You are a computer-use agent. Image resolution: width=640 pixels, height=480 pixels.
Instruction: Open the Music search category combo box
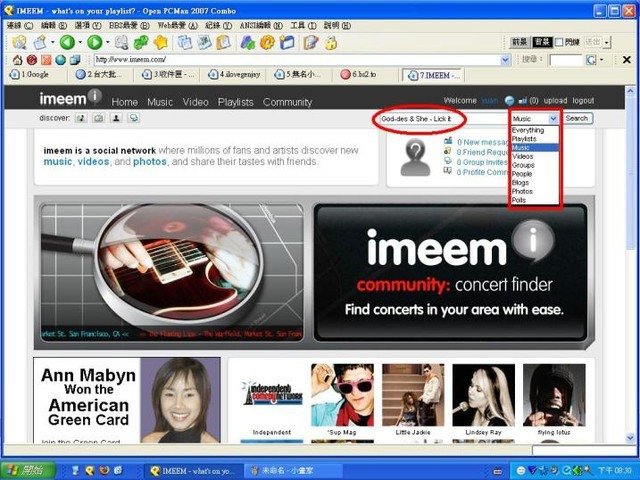tap(535, 118)
